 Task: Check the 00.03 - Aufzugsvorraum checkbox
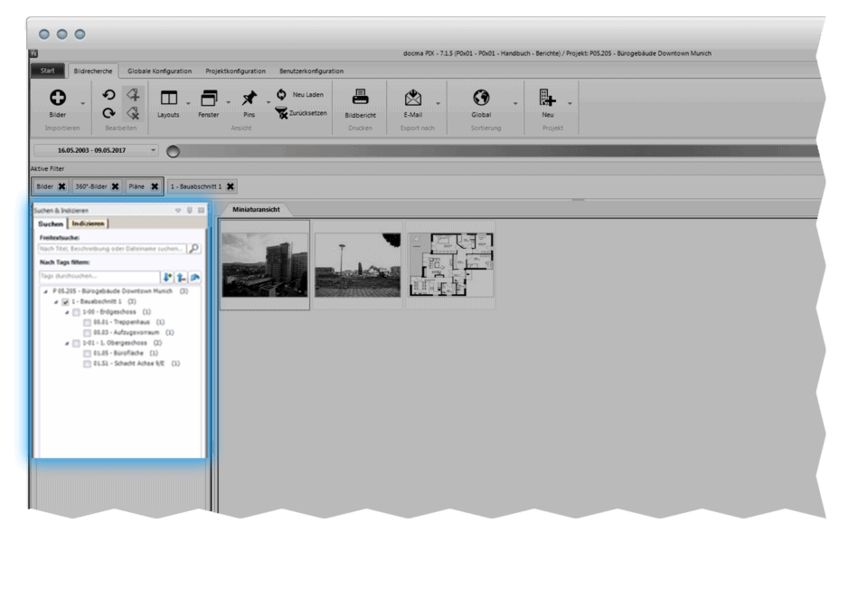pyautogui.click(x=87, y=333)
